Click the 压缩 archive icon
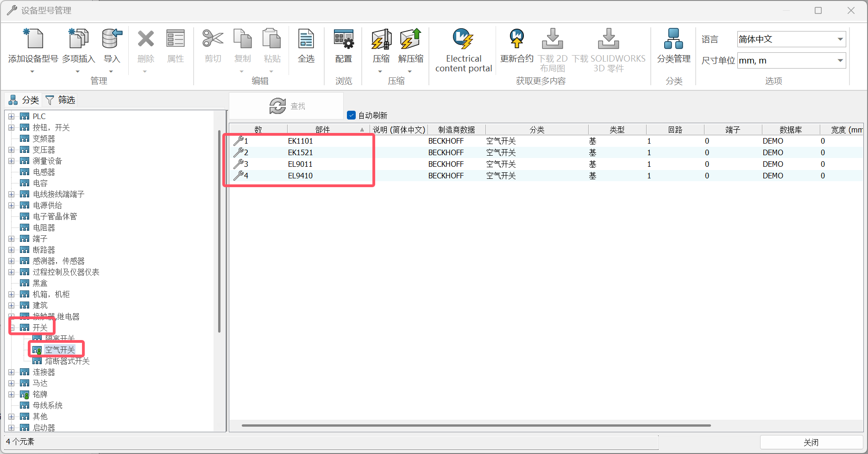The height and width of the screenshot is (454, 868). (x=381, y=39)
